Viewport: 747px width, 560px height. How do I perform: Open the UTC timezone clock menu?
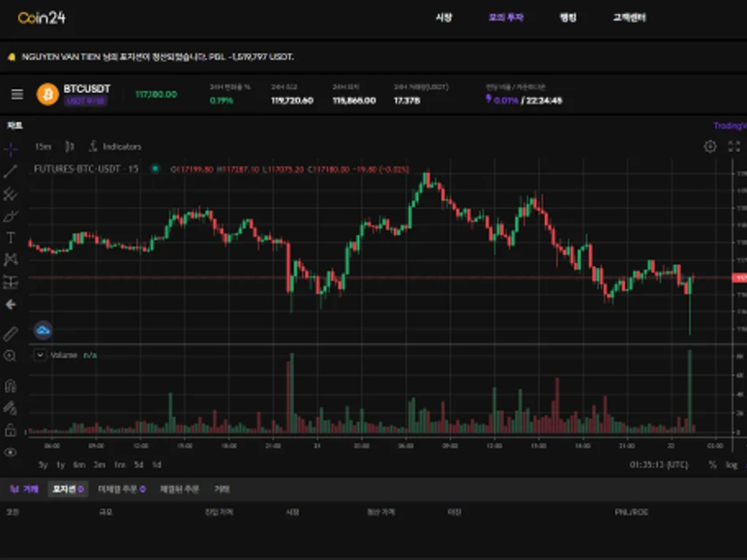[x=659, y=464]
